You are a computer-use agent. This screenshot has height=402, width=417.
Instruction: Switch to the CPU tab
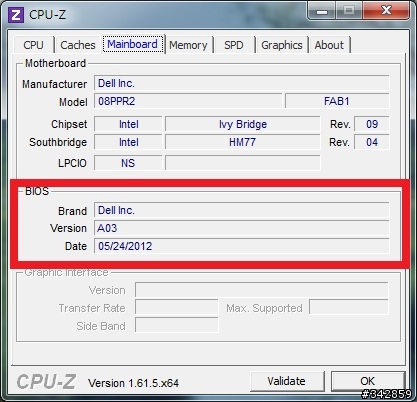tap(33, 45)
